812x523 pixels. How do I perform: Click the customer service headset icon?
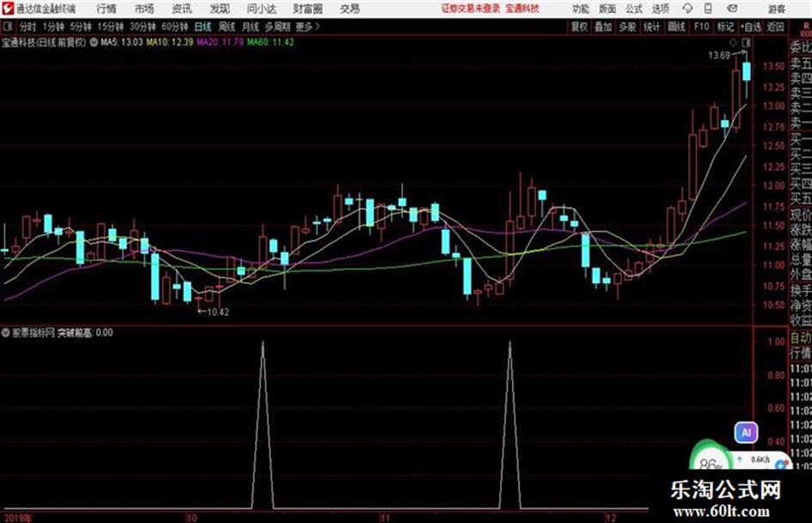[x=687, y=9]
